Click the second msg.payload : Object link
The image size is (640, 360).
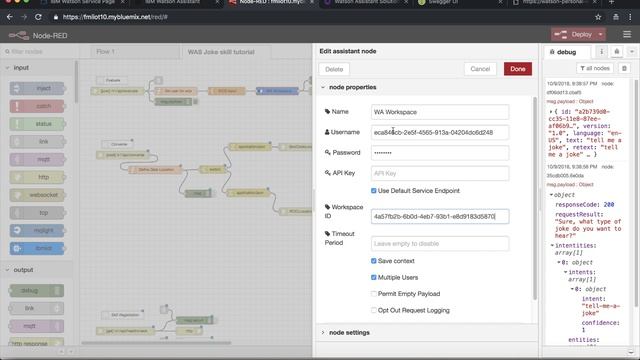[570, 184]
